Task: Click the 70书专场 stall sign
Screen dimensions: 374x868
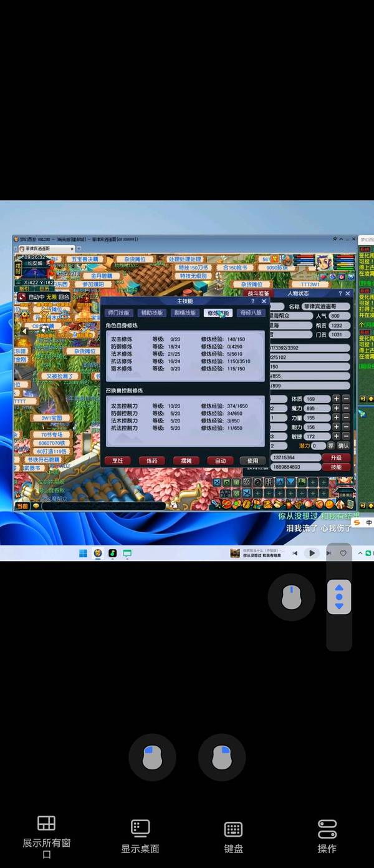Action: (x=52, y=434)
